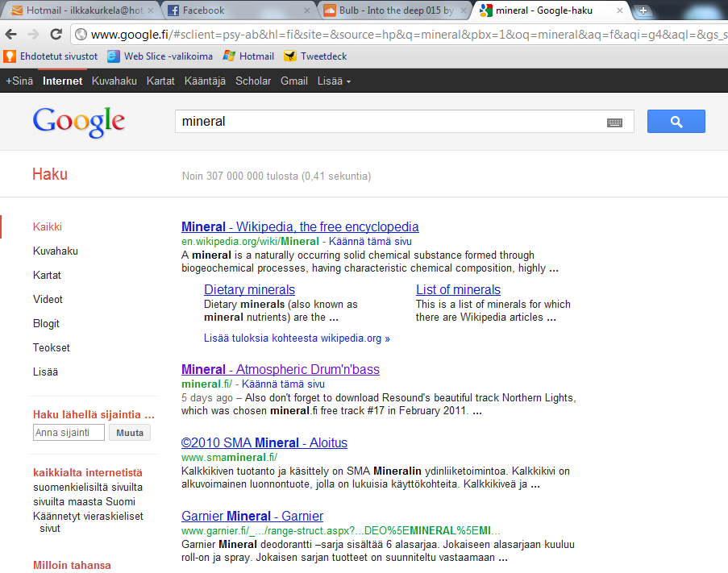This screenshot has height=573, width=728.
Task: Expand the Lisää dropdown in black bar
Action: (334, 81)
